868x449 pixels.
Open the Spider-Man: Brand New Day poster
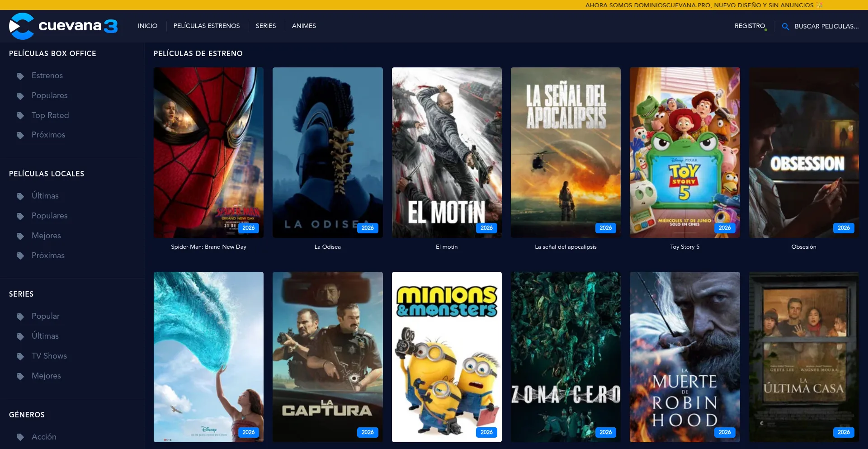(208, 152)
